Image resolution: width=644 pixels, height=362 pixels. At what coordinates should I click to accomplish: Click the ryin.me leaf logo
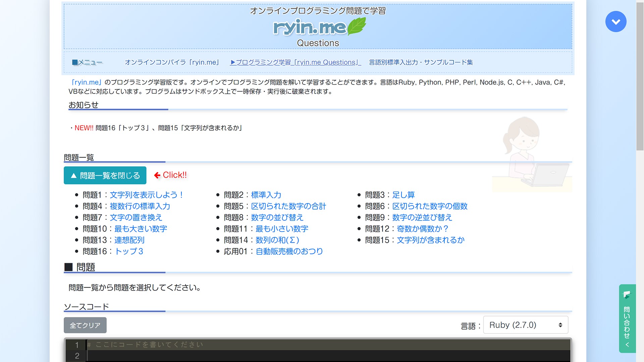[319, 27]
